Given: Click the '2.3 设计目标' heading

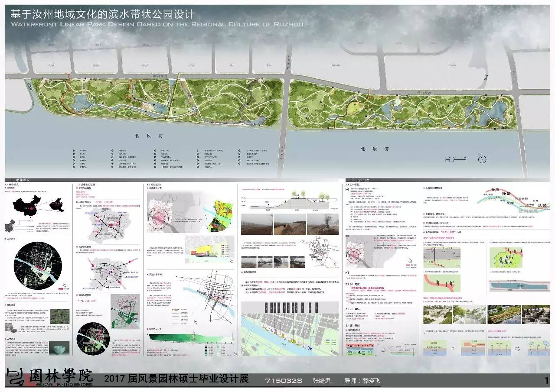Looking at the screenshot, I should 353,308.
